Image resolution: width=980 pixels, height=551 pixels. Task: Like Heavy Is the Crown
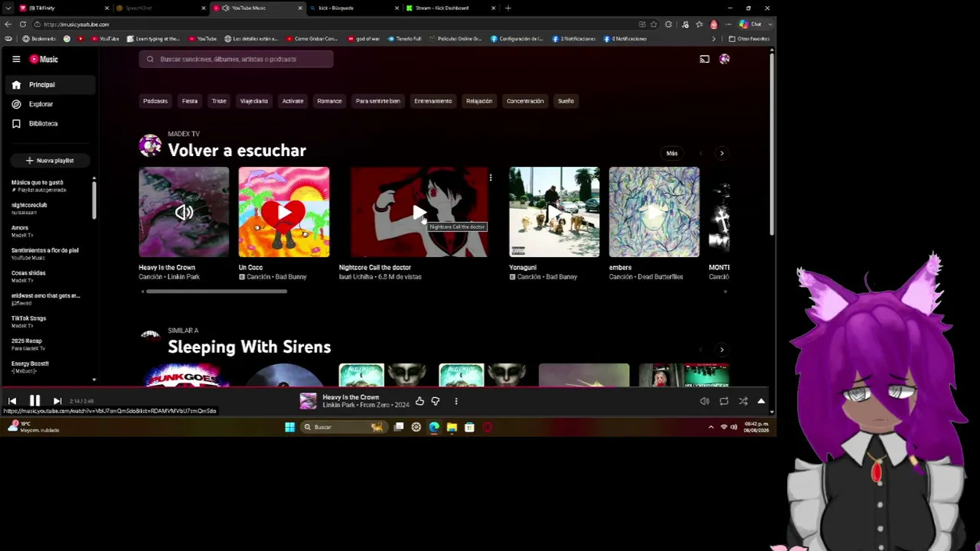420,401
